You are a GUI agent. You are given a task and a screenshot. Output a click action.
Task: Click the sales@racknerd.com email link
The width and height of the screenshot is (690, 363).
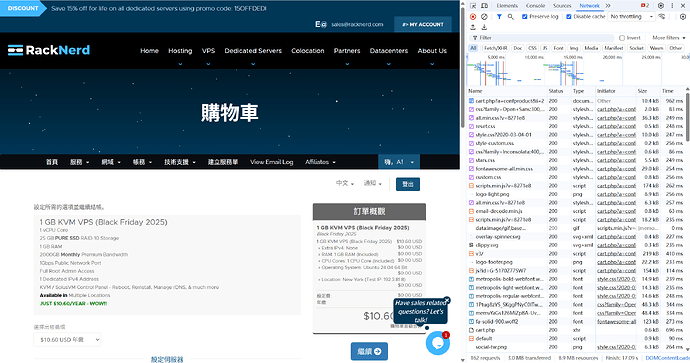pyautogui.click(x=357, y=25)
